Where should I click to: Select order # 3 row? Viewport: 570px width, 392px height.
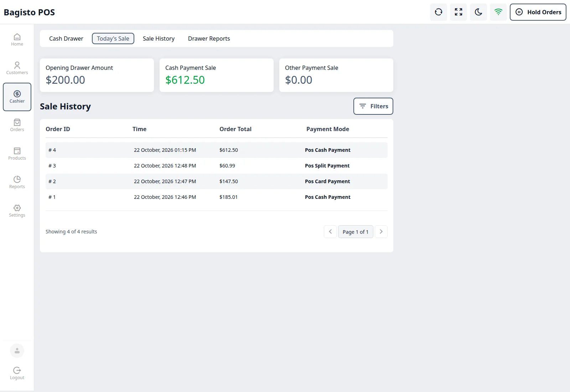click(x=217, y=166)
